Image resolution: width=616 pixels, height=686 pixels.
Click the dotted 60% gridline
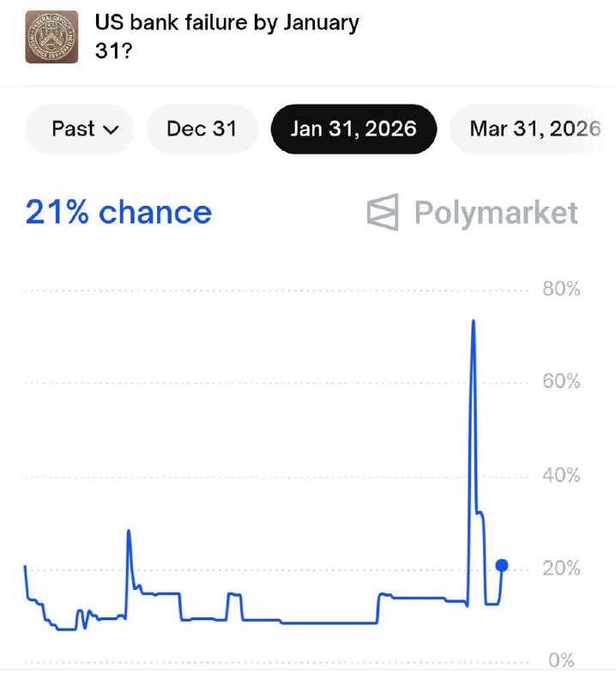pyautogui.click(x=257, y=383)
